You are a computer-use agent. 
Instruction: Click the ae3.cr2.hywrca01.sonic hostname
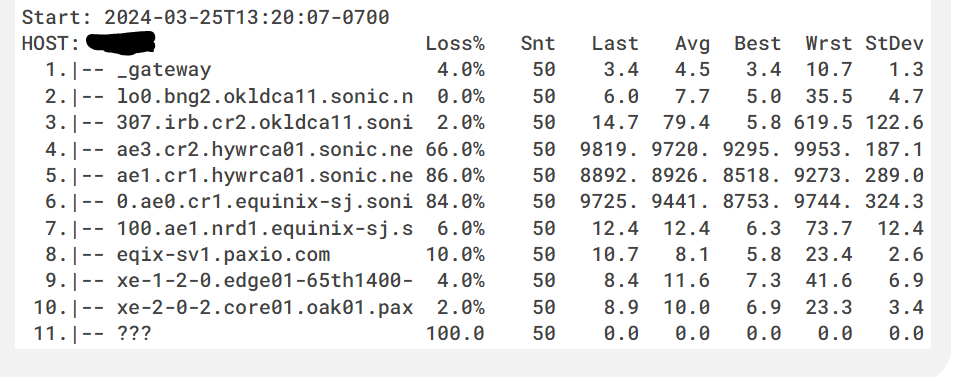tap(265, 149)
